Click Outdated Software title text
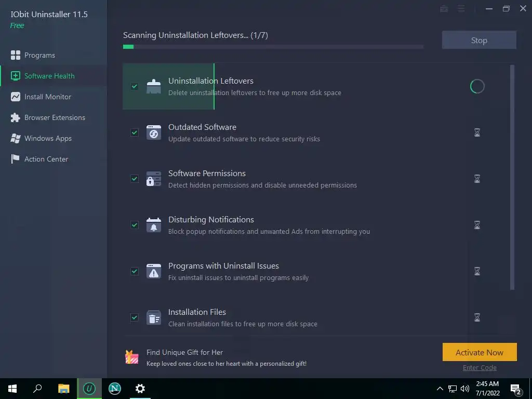The image size is (532, 399). [202, 127]
